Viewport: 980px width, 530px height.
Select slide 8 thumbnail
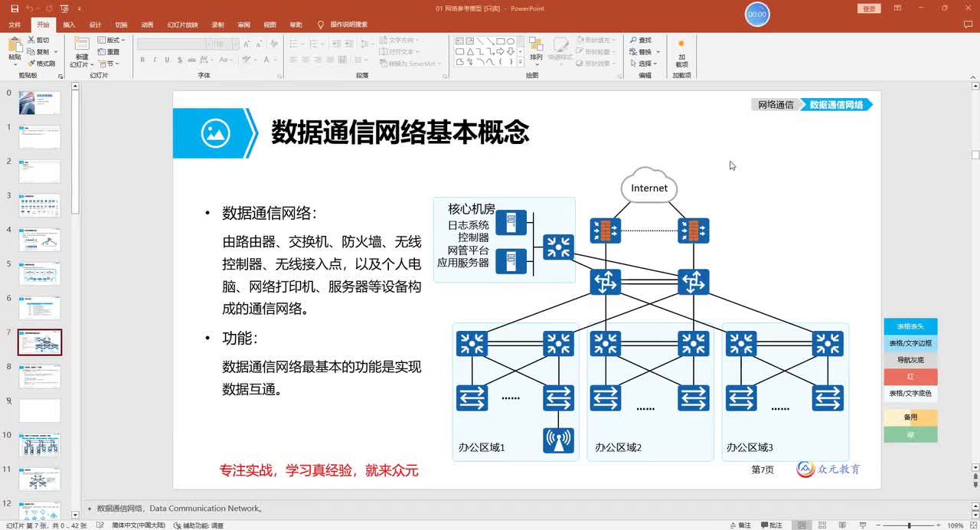(x=40, y=376)
